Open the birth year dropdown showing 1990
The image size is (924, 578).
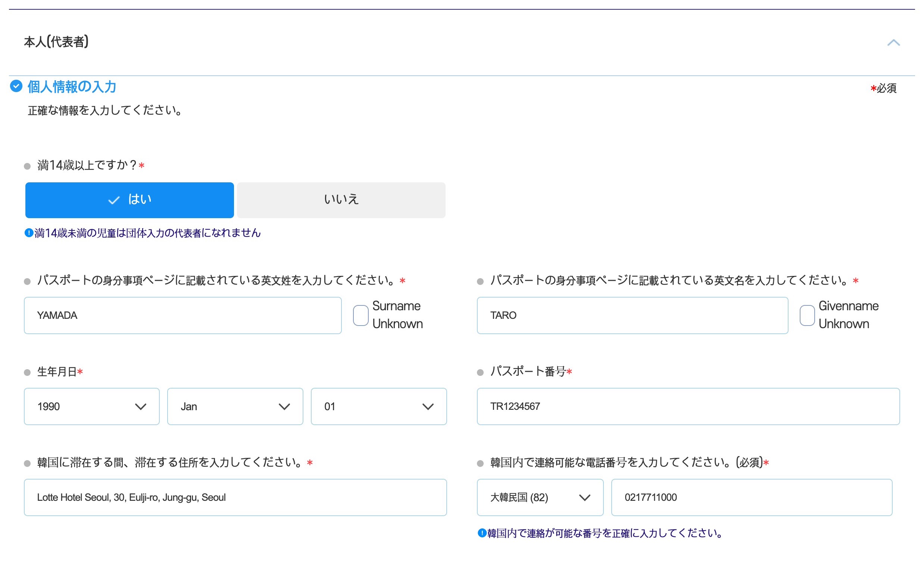(92, 406)
